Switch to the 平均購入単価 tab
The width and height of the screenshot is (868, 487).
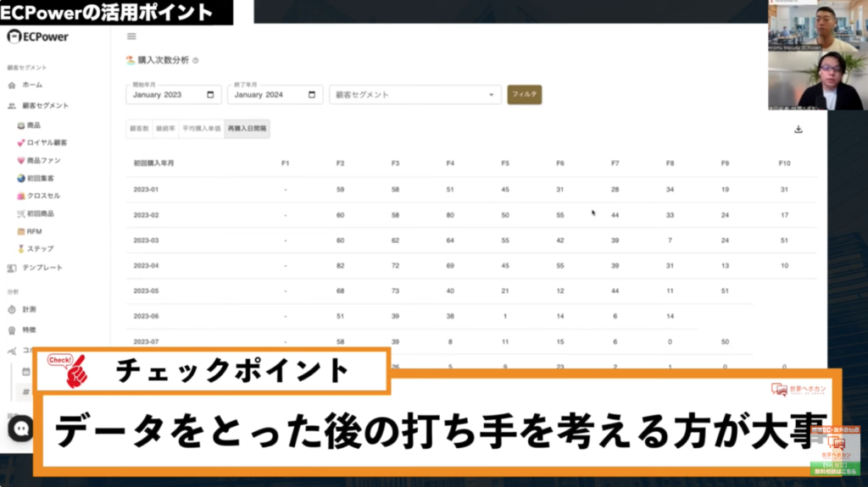click(202, 129)
